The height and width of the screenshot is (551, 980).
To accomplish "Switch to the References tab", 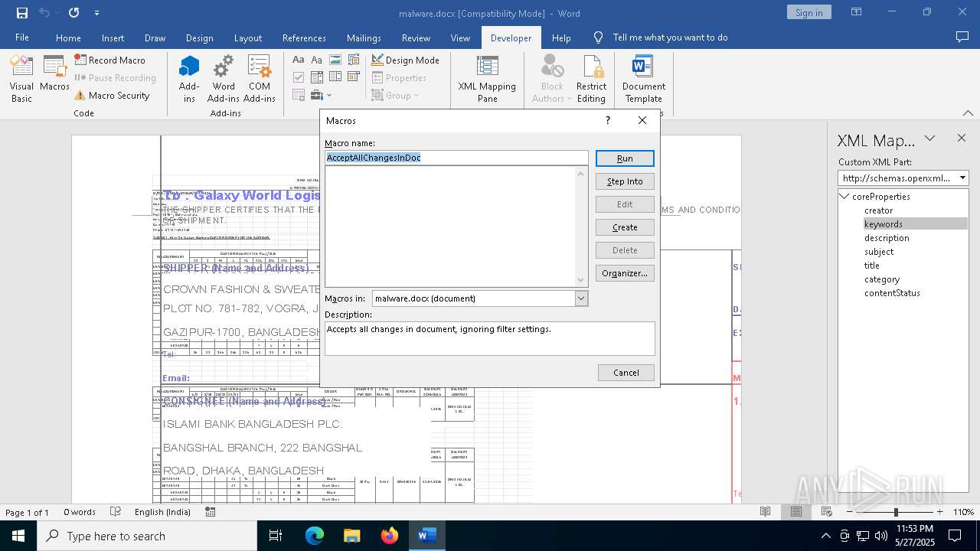I will (x=304, y=37).
